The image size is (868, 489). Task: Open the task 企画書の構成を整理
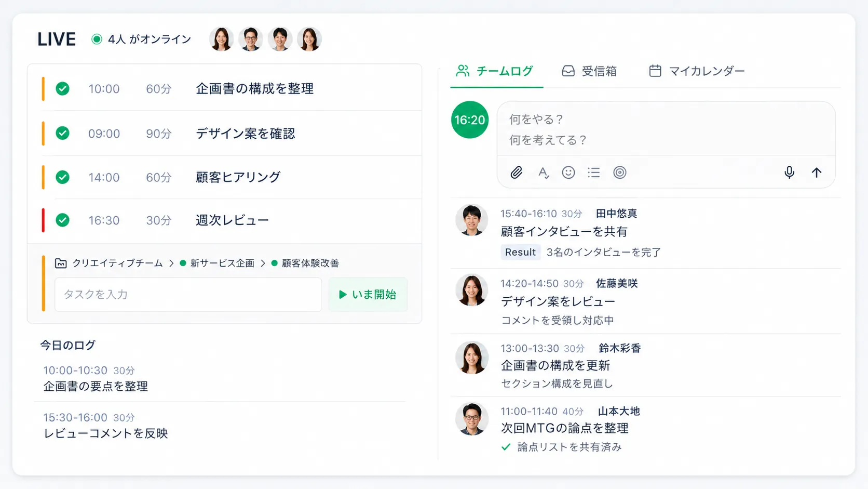[254, 89]
